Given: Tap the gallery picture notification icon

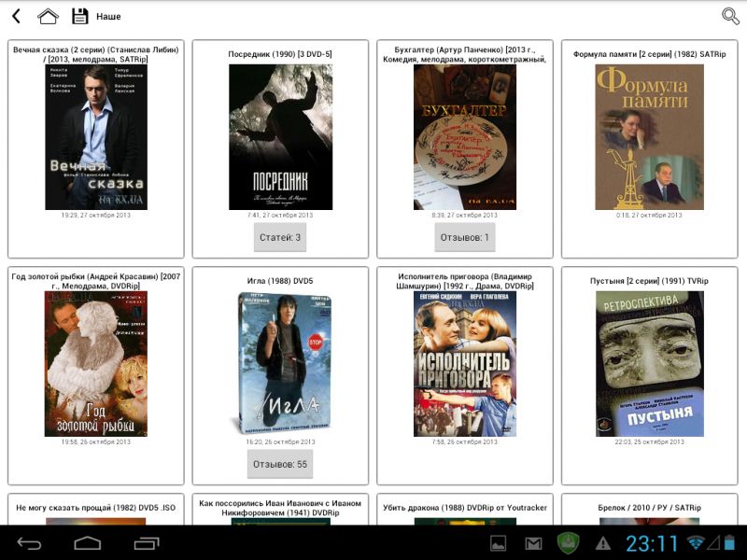Looking at the screenshot, I should click(x=499, y=542).
